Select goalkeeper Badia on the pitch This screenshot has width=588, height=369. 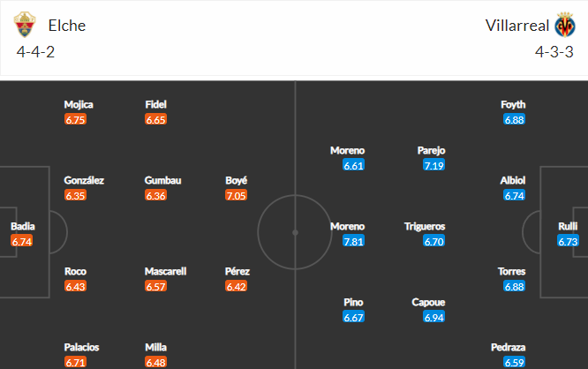tap(23, 227)
